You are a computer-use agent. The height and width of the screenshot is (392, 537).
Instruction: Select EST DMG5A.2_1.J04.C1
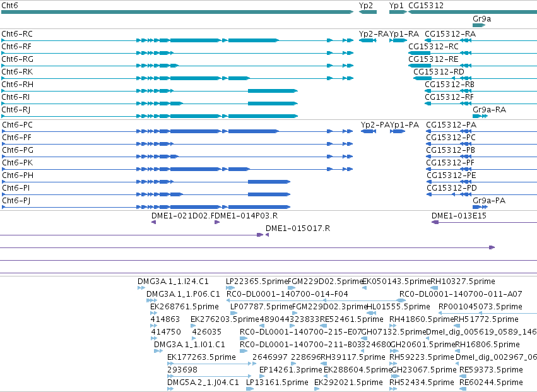coord(203,383)
